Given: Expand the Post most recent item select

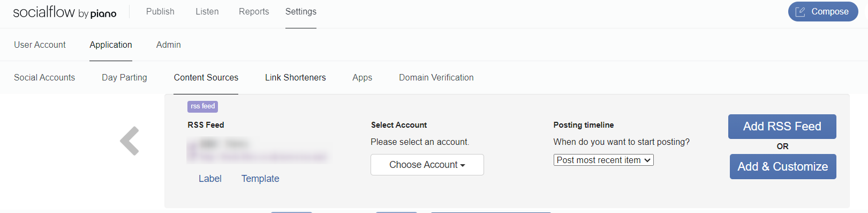Looking at the screenshot, I should pyautogui.click(x=603, y=160).
